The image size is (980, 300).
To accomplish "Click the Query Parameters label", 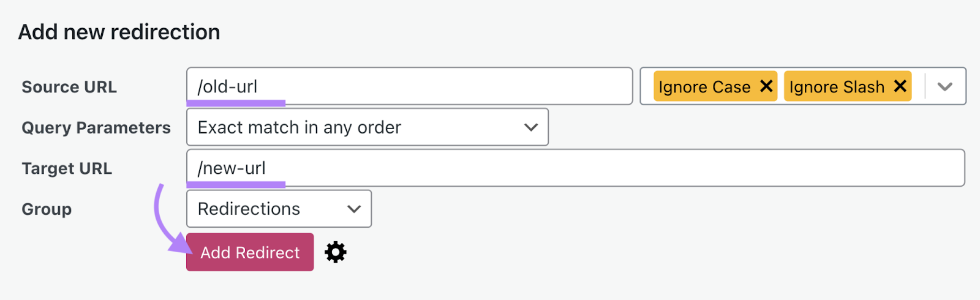I will (x=96, y=127).
